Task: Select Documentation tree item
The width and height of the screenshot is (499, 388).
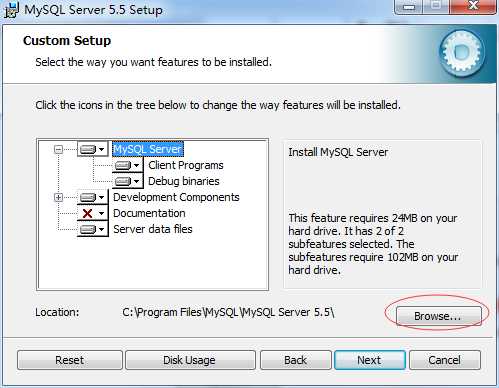Action: (x=149, y=213)
